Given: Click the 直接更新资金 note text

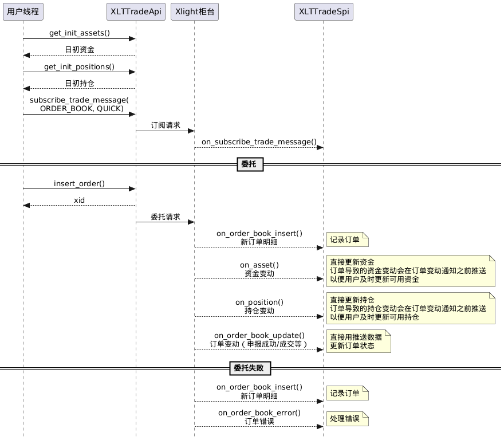Looking at the screenshot, I should tap(352, 262).
